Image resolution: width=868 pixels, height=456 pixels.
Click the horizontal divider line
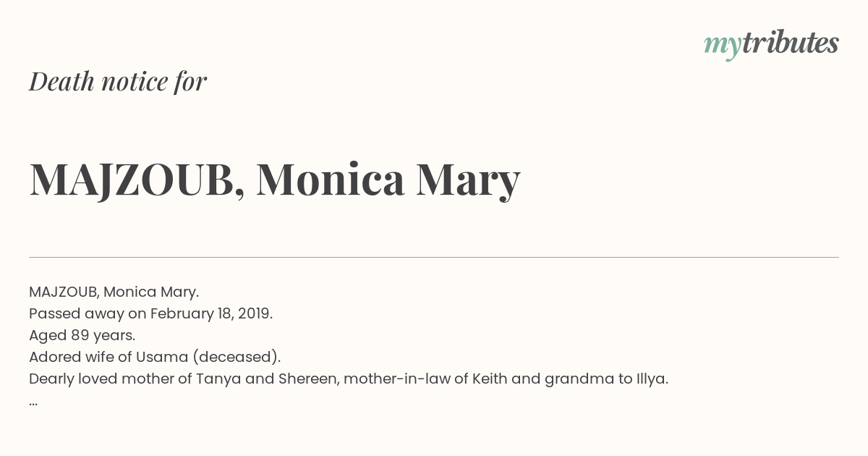(434, 257)
